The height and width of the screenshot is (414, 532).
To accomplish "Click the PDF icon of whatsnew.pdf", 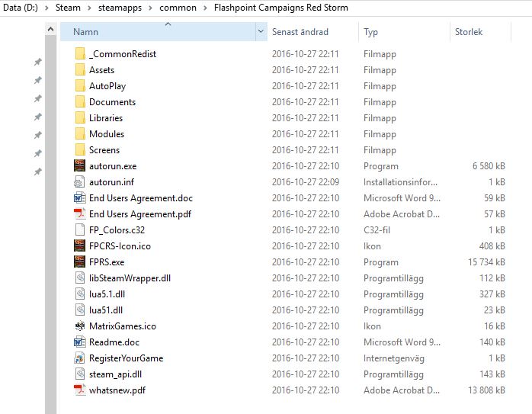I will (80, 390).
